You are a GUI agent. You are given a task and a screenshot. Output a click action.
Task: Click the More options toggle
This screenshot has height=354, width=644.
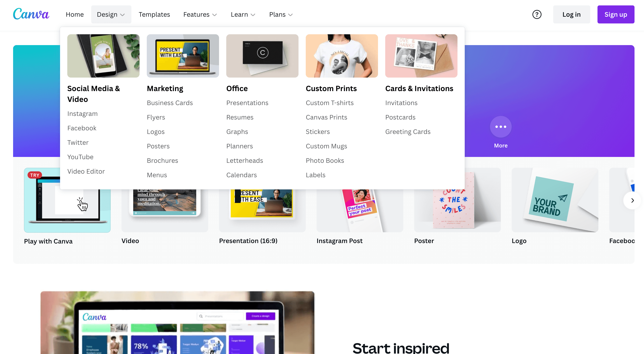click(501, 126)
